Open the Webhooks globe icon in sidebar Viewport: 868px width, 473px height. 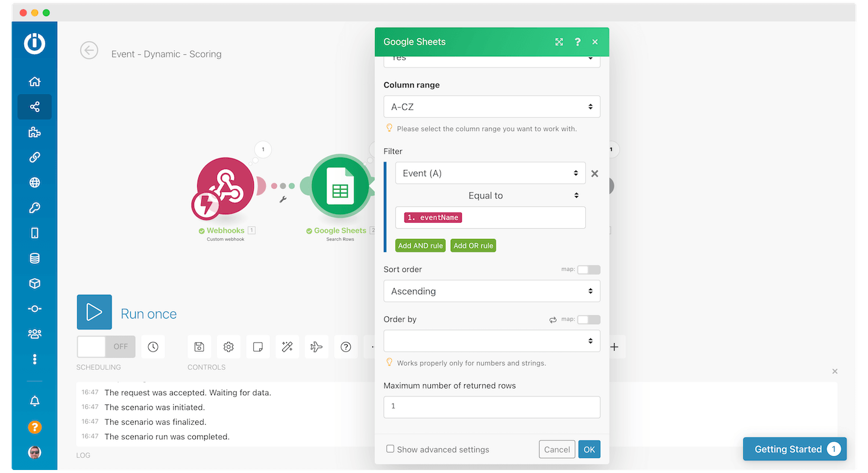[x=34, y=183]
